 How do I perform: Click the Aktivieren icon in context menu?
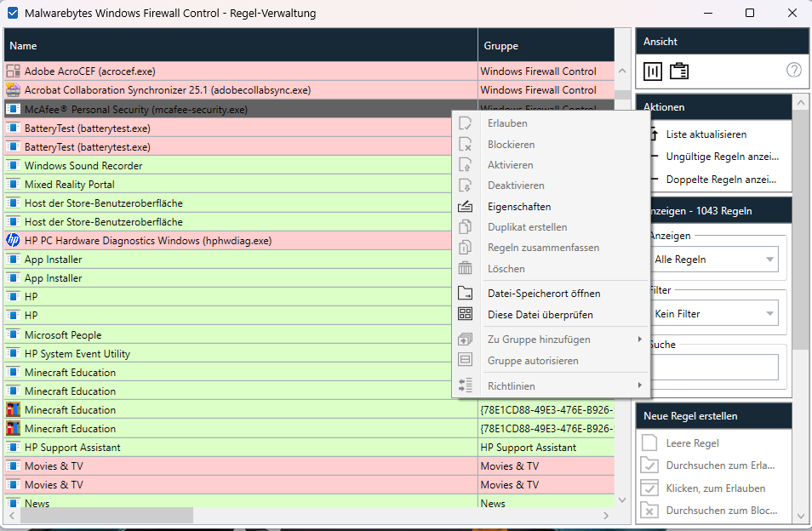click(x=465, y=164)
